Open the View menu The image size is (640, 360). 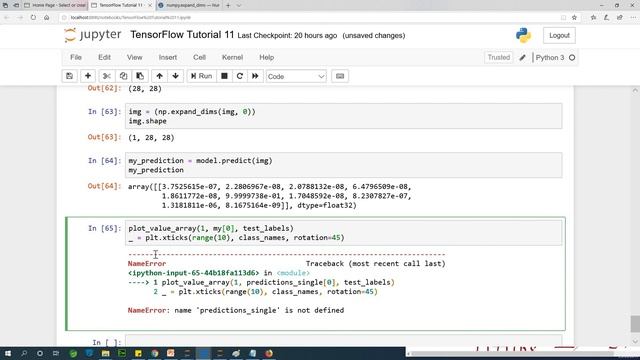[135, 58]
